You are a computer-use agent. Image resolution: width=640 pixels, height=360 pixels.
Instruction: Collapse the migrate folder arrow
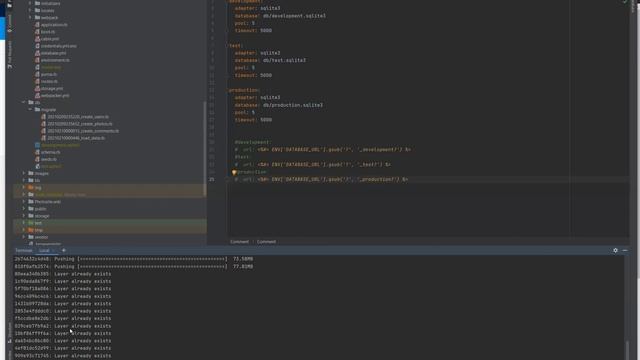pyautogui.click(x=30, y=109)
